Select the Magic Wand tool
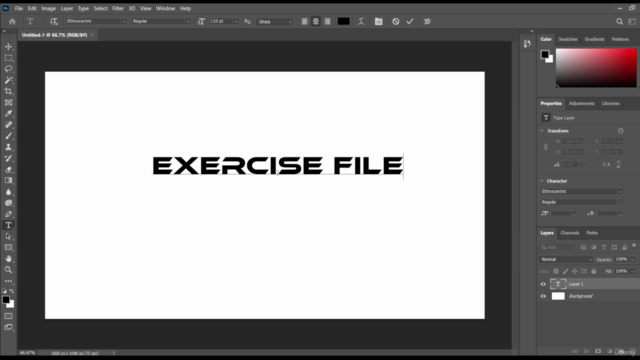Viewport: 640px width, 360px height. click(9, 80)
